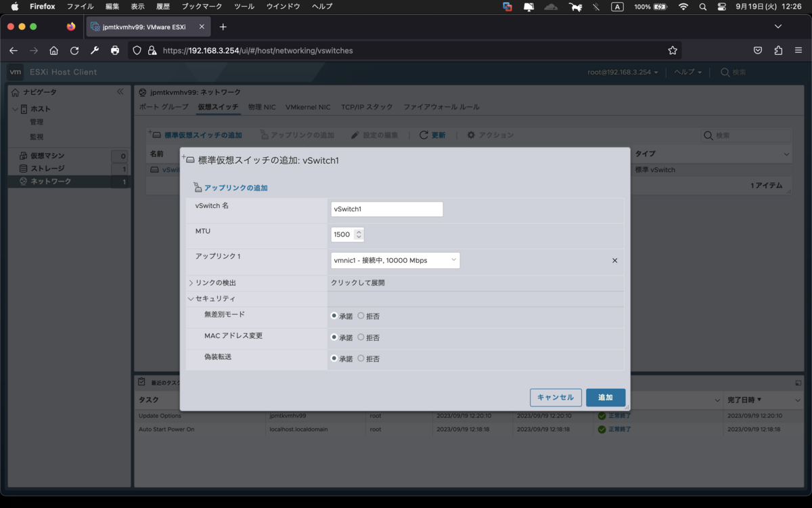Click the 追加 button
Screen dimensions: 812x508
pos(606,398)
